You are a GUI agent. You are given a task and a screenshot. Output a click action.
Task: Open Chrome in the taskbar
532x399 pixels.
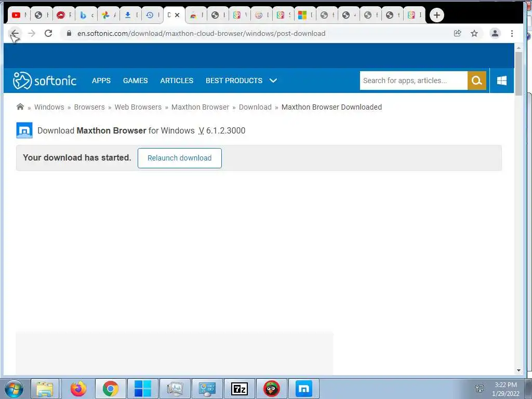[x=111, y=389]
